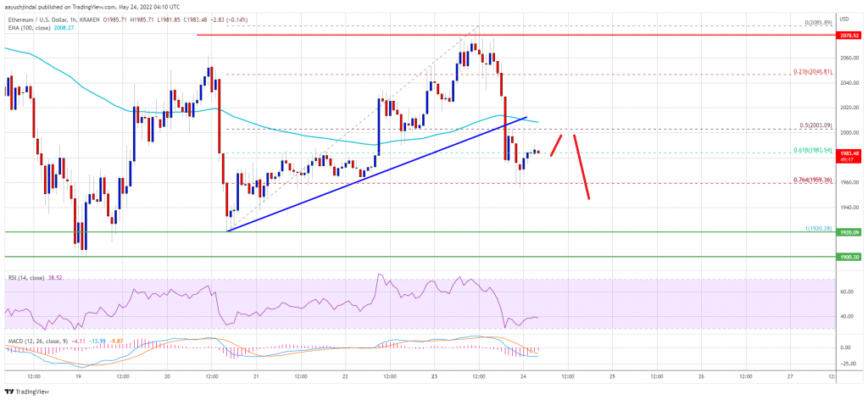The image size is (868, 400).
Task: Click the Ethereum / U.S. Dollar symbol title
Action: (36, 20)
